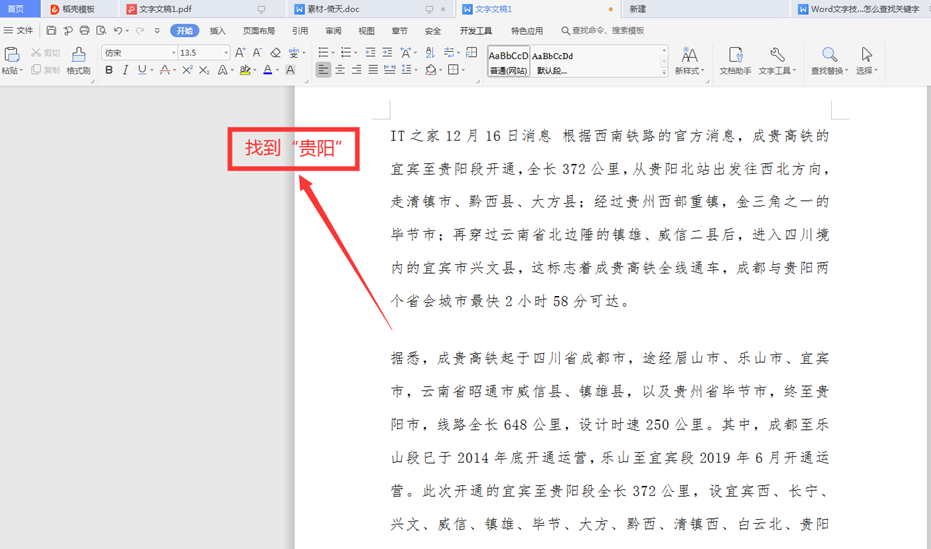This screenshot has width=931, height=549.
Task: Click the Redo arrow icon
Action: (x=140, y=30)
